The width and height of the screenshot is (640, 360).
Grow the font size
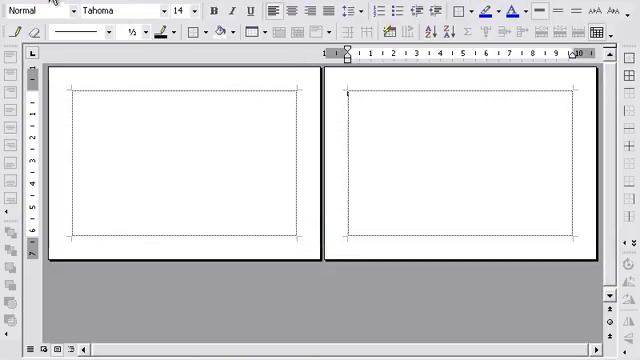point(595,11)
